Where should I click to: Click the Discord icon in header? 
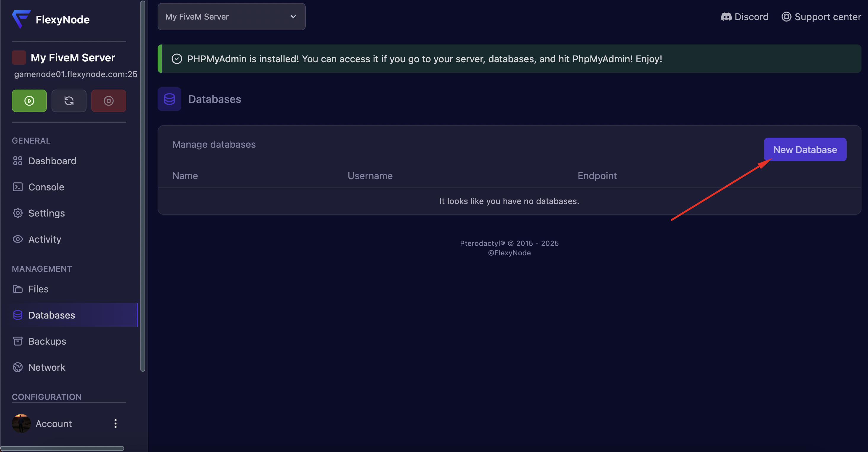[726, 17]
